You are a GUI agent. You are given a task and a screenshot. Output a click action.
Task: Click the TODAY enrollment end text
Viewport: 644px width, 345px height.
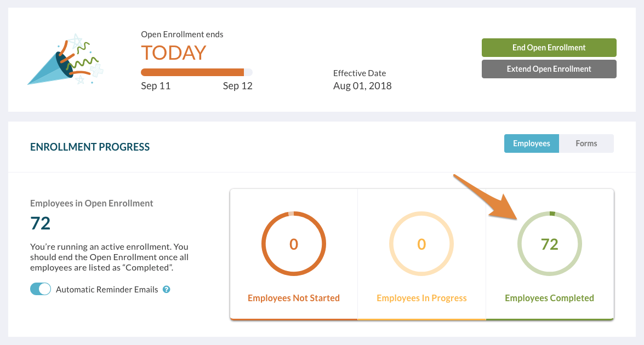coord(174,53)
